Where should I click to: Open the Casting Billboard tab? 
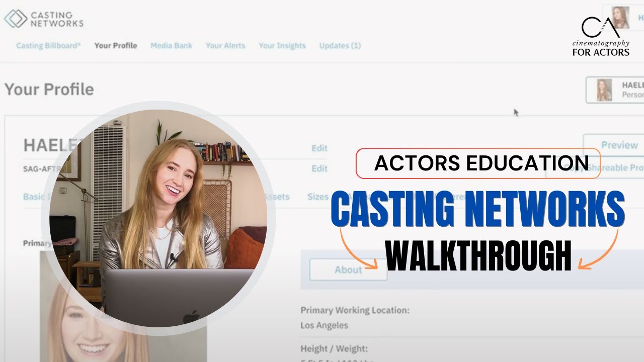[x=48, y=46]
